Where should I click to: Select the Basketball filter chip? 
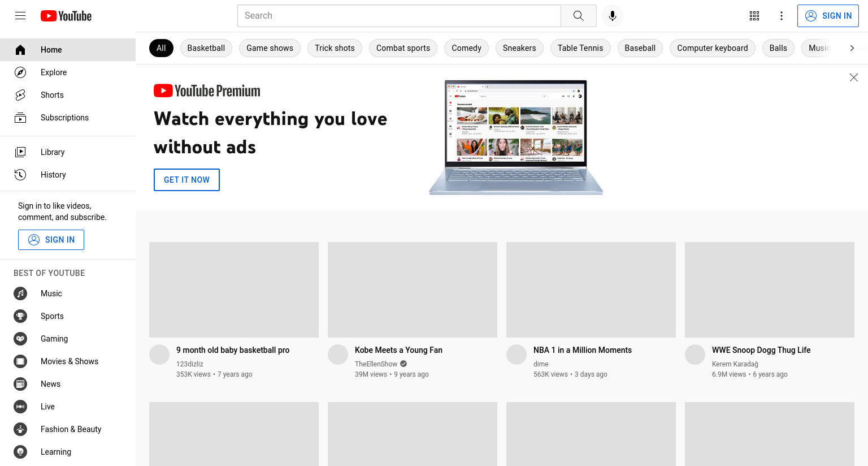tap(206, 48)
